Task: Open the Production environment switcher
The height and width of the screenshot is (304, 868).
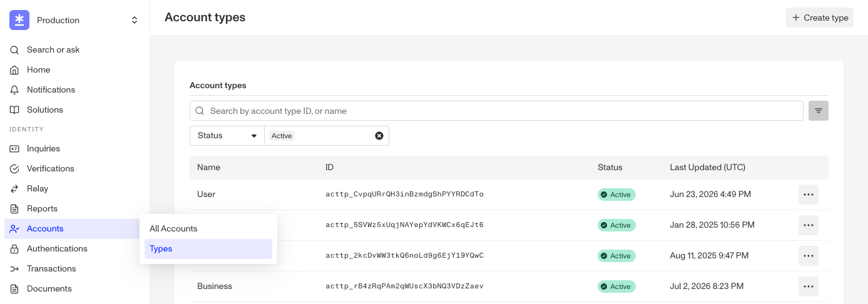Action: tap(74, 20)
